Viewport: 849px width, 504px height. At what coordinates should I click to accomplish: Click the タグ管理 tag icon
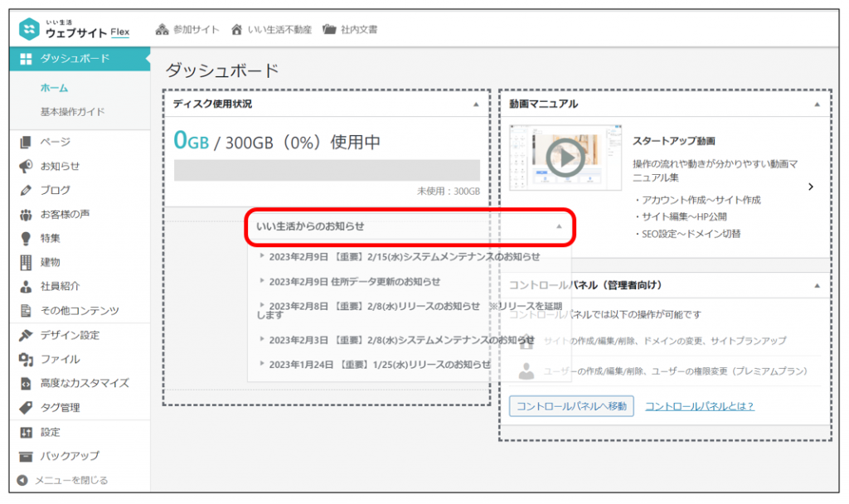tap(26, 408)
